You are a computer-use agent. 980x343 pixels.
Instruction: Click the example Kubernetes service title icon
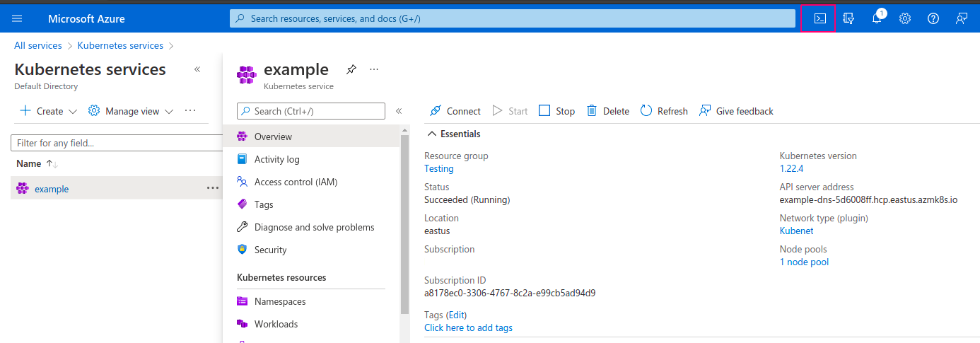click(246, 74)
